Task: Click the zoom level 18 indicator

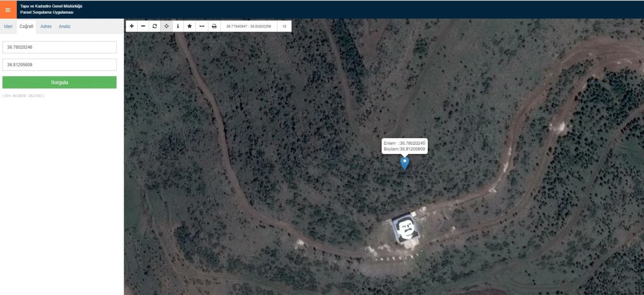Action: click(x=284, y=26)
